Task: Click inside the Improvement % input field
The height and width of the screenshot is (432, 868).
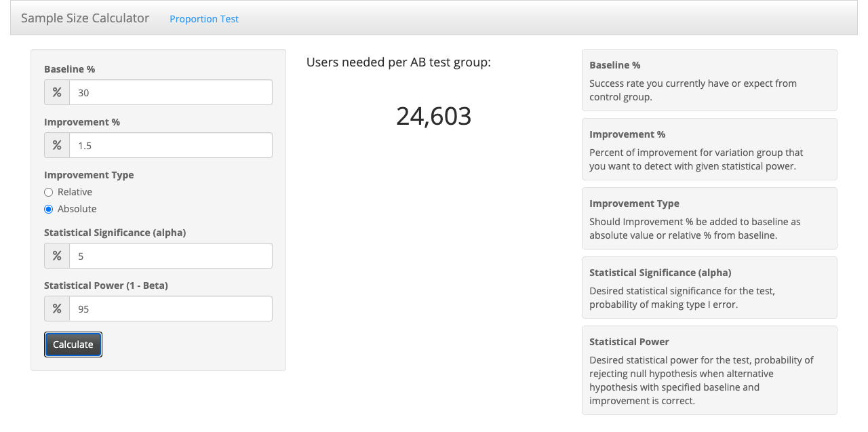Action: point(170,145)
